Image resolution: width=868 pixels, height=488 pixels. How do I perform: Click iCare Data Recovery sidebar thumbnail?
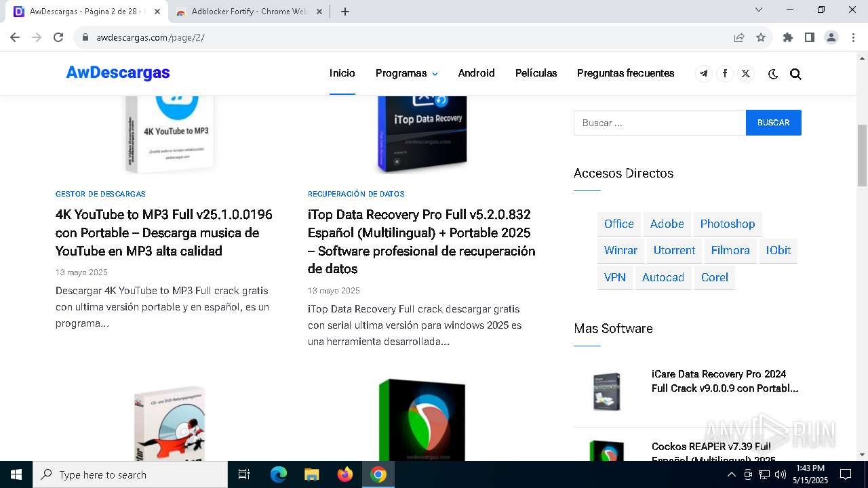click(x=606, y=391)
